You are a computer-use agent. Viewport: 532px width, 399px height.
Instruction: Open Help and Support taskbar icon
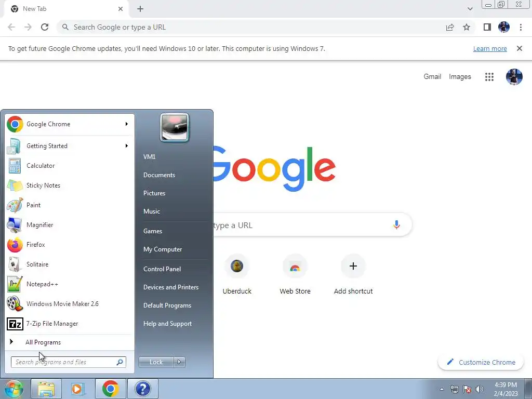pos(143,389)
